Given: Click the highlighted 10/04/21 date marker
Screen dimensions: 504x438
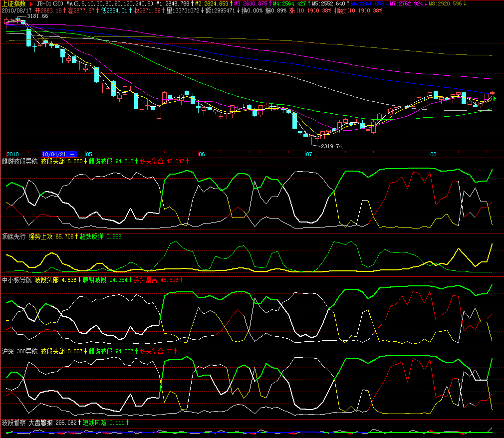Looking at the screenshot, I should (x=59, y=154).
